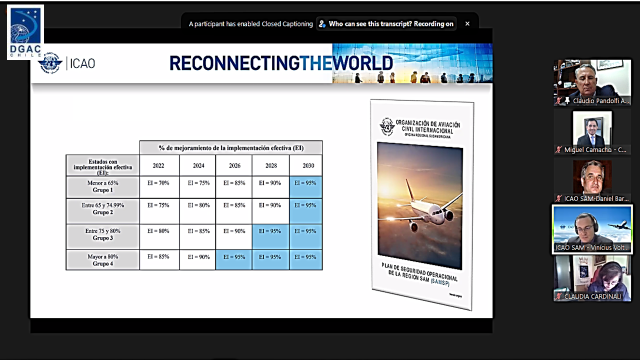
Task: Click 'Who can see this transcript?' link
Action: pos(370,24)
